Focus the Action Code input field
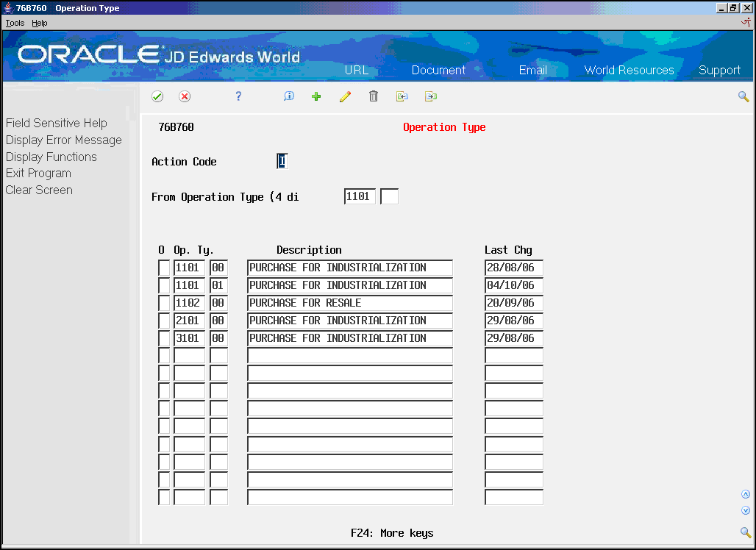756x550 pixels. (282, 161)
